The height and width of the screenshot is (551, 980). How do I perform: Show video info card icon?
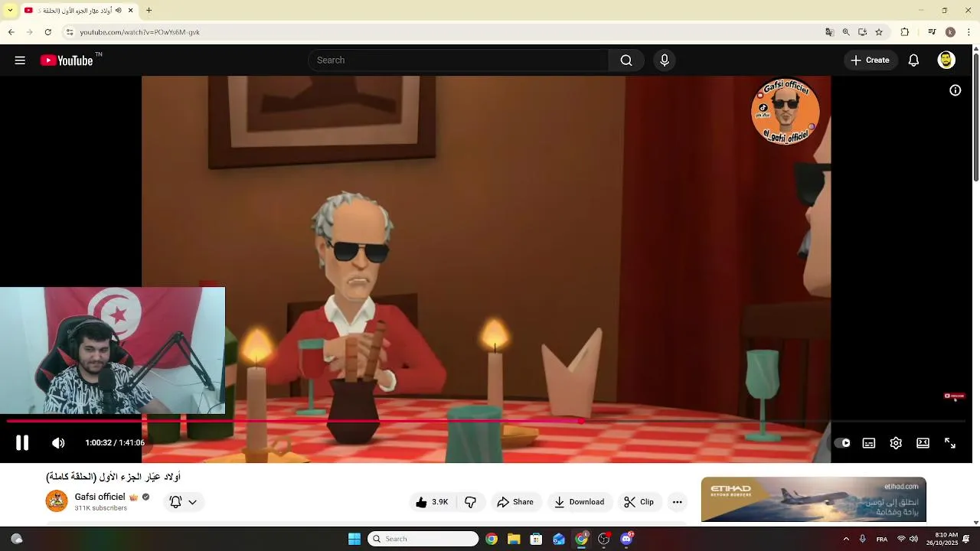(x=955, y=90)
